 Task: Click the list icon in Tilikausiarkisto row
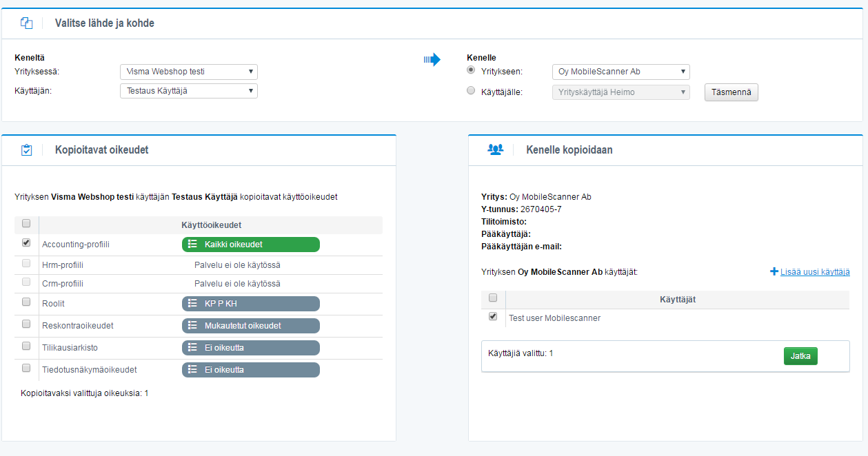click(193, 348)
